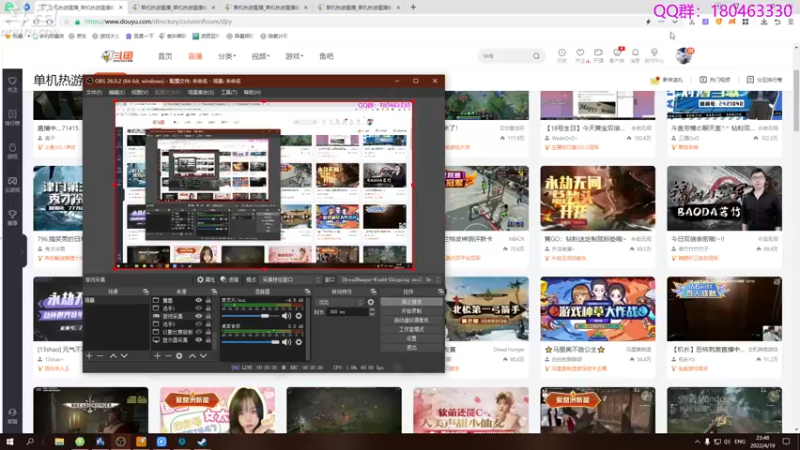The image size is (800, 450).
Task: Open Douyu messages bell icon
Action: click(x=635, y=55)
